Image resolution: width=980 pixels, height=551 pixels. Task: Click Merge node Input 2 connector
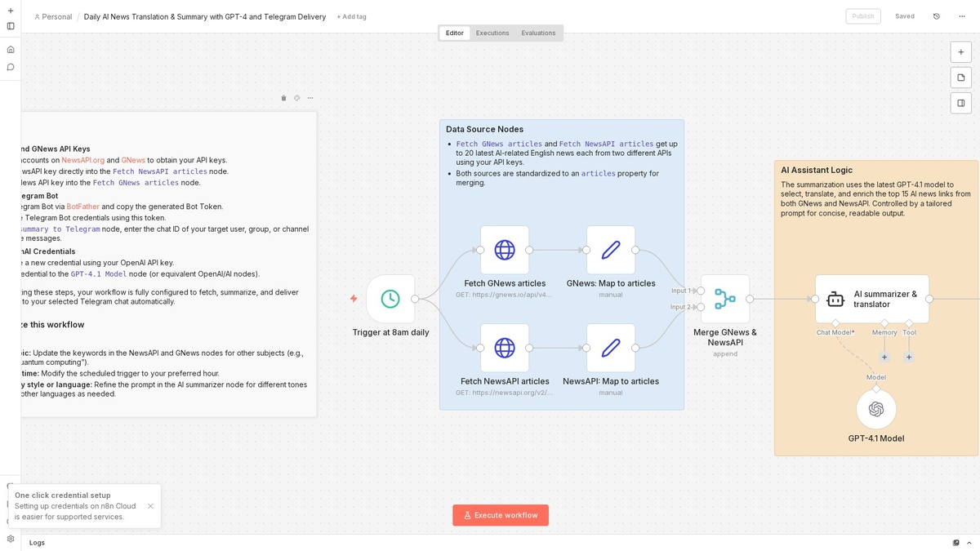click(x=701, y=307)
